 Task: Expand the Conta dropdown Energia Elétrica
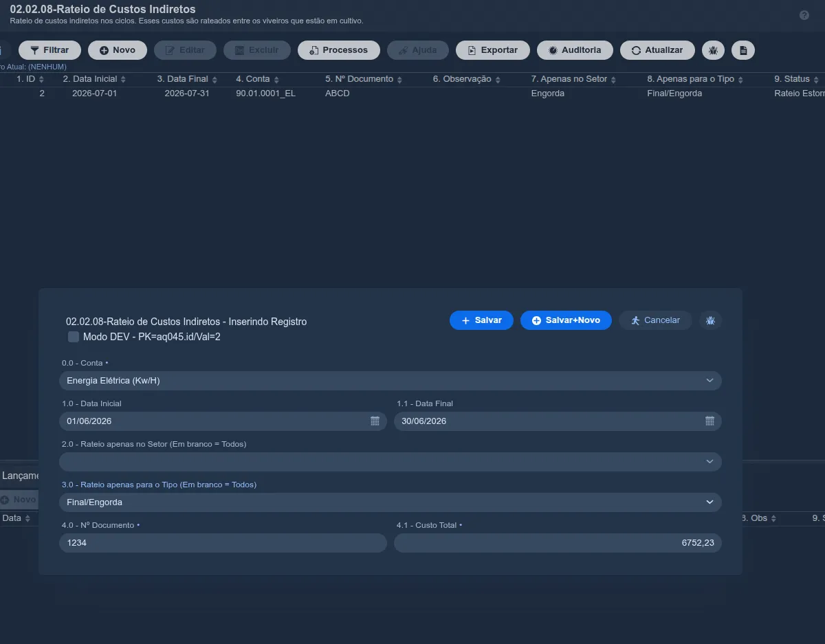[390, 381]
